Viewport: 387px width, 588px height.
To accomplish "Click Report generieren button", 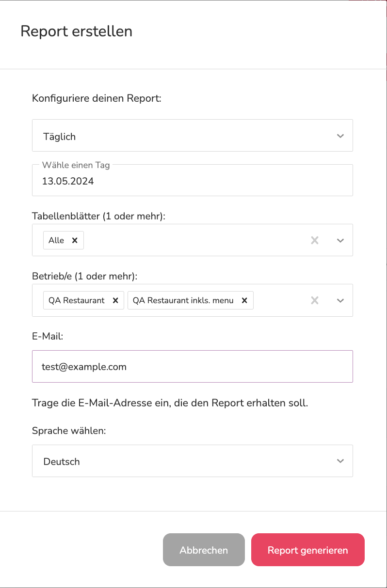I will pos(308,550).
